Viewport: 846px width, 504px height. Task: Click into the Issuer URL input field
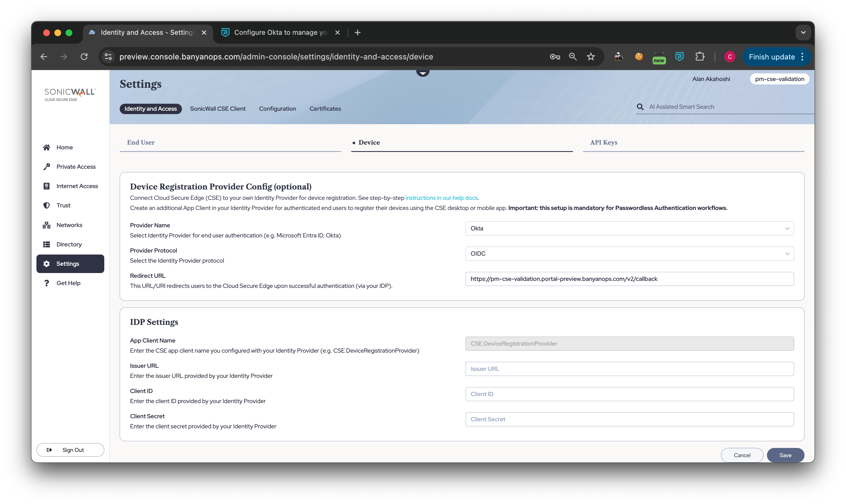tap(629, 369)
